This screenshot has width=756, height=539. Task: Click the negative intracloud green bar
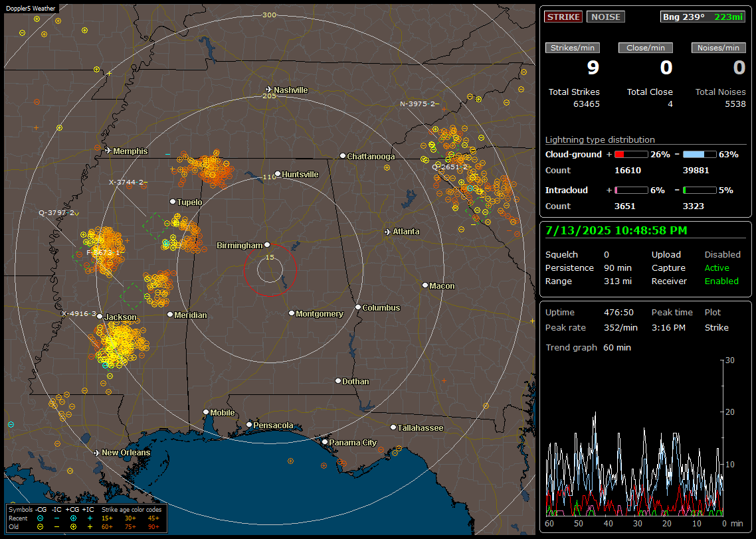click(x=700, y=191)
